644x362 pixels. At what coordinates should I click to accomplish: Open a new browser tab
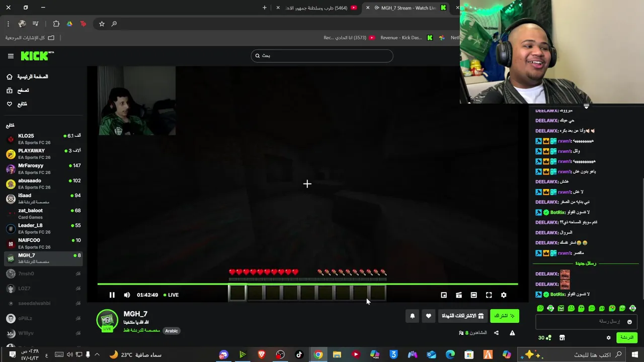click(265, 8)
